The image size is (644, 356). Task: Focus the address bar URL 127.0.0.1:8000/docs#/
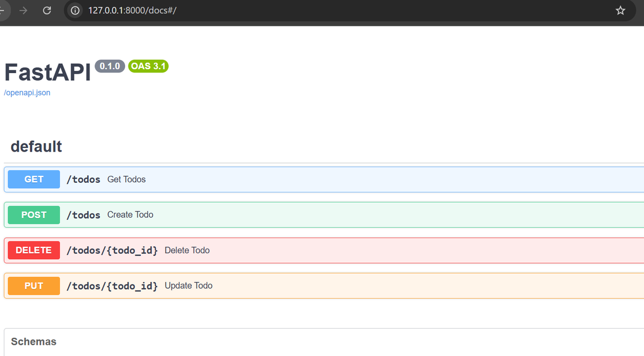pos(132,10)
